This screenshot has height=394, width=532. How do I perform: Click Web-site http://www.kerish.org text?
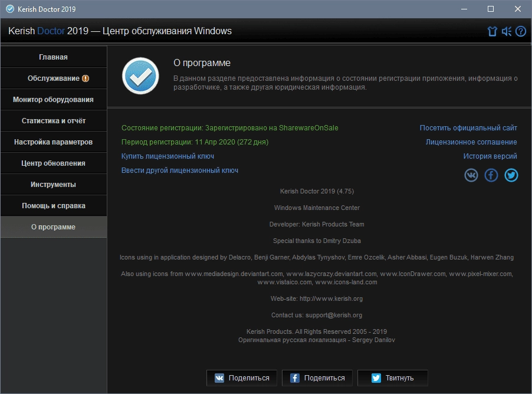click(317, 298)
